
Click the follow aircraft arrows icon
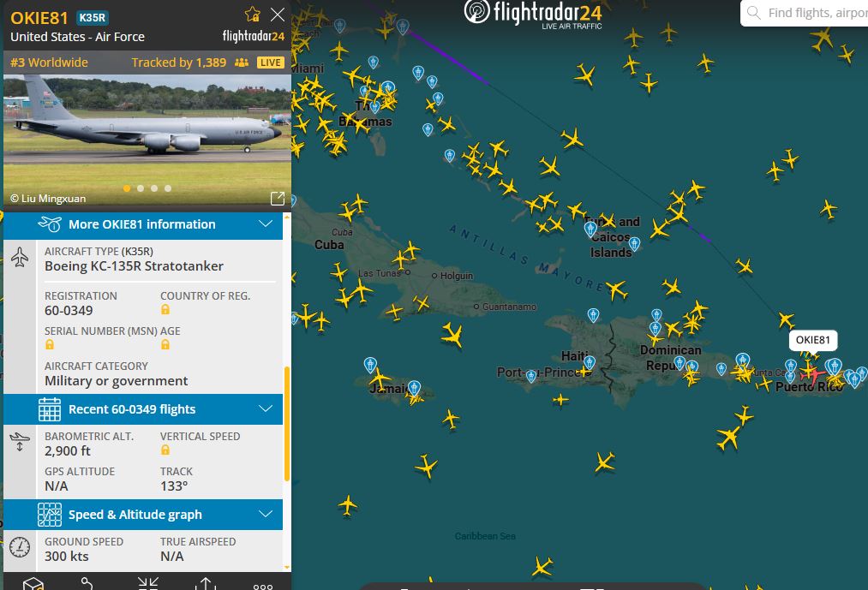tap(147, 584)
